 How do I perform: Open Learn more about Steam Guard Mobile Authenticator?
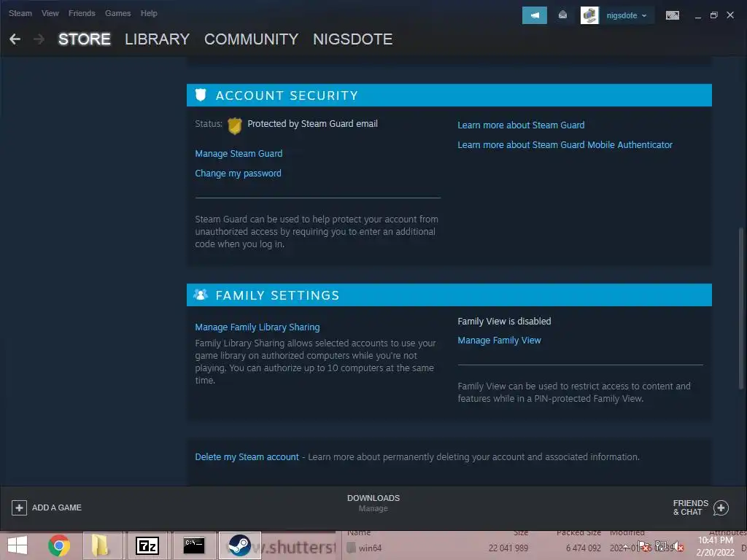[565, 145]
